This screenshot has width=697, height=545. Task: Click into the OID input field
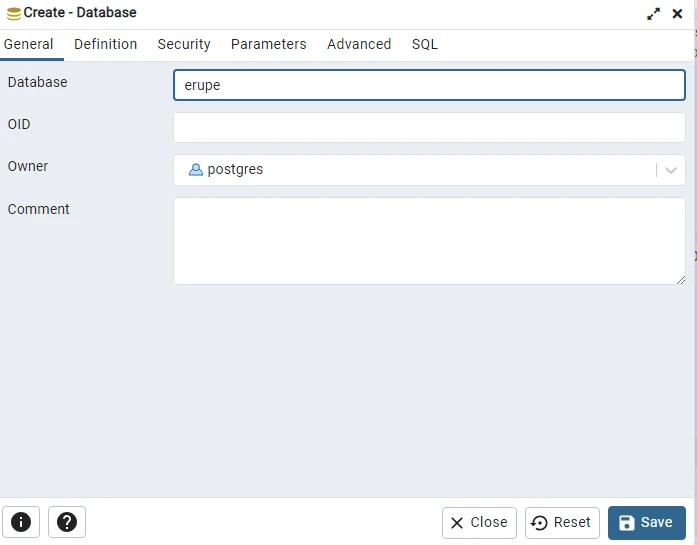click(x=429, y=128)
